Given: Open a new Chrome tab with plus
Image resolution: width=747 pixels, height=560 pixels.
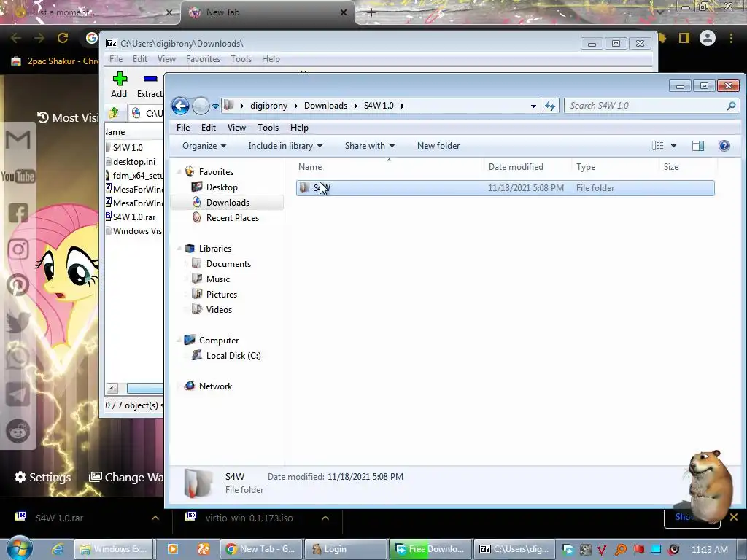Looking at the screenshot, I should [x=371, y=13].
